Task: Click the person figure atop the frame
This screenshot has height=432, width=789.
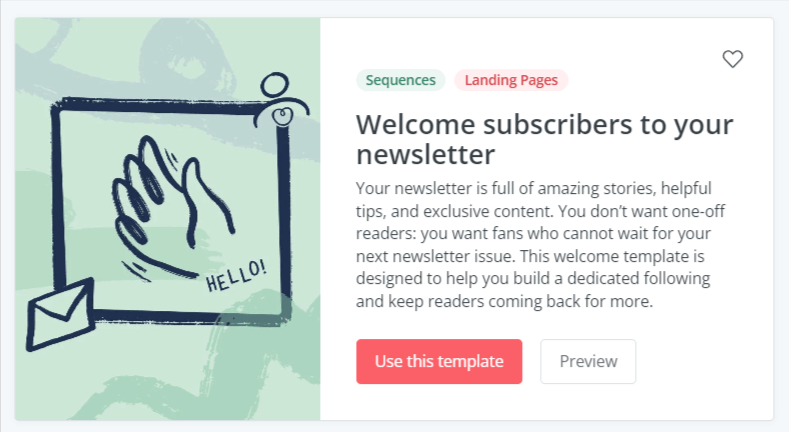Action: tap(281, 100)
